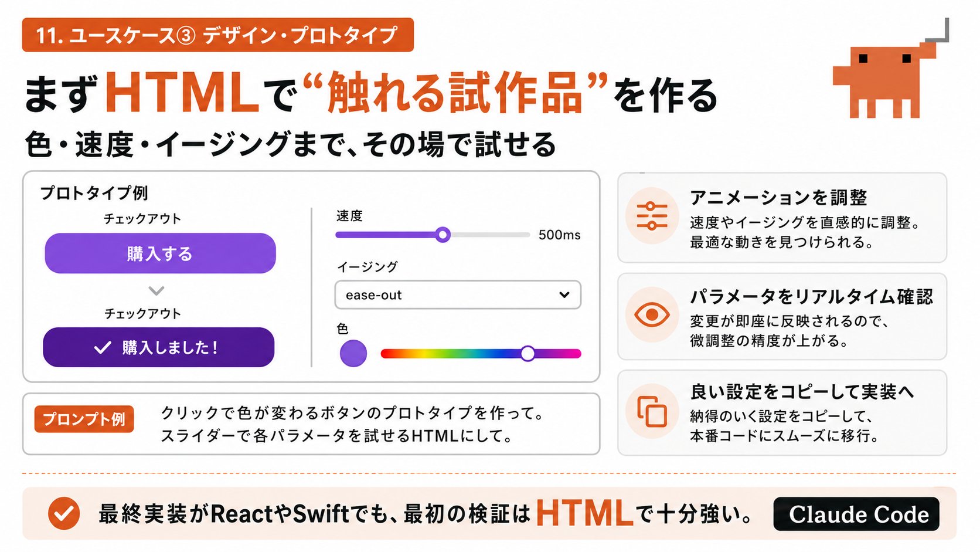Click the ease-out dropdown arrow

point(564,294)
